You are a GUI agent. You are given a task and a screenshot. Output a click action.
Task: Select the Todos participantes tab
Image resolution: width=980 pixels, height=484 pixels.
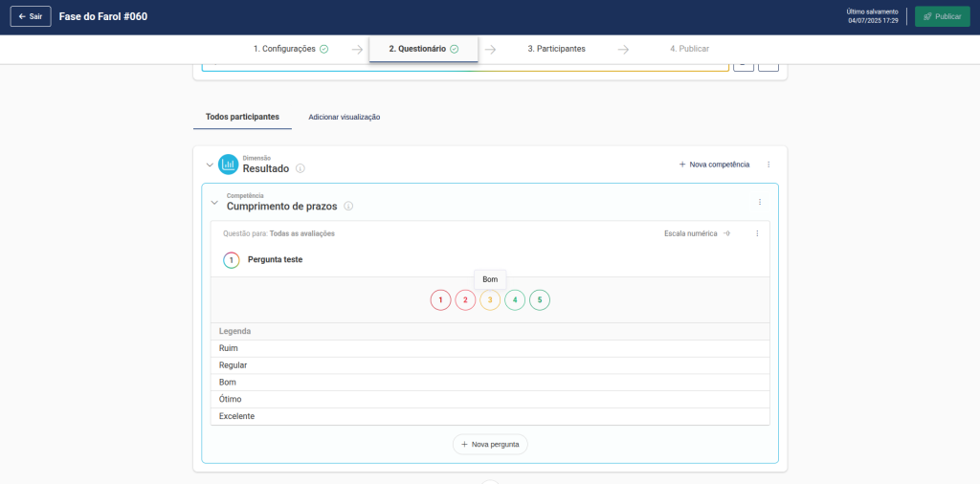pyautogui.click(x=242, y=117)
